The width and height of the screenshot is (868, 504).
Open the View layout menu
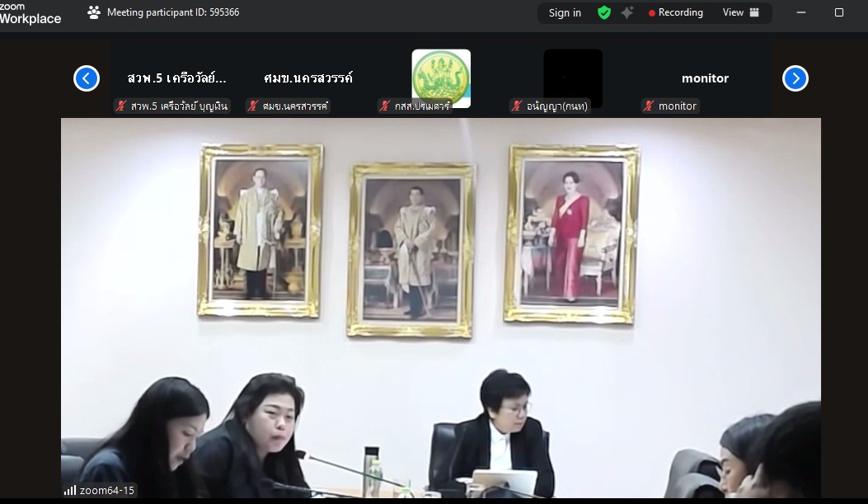[740, 12]
